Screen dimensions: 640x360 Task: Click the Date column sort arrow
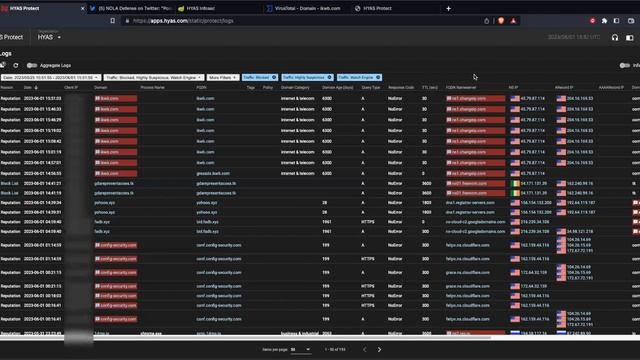click(36, 88)
